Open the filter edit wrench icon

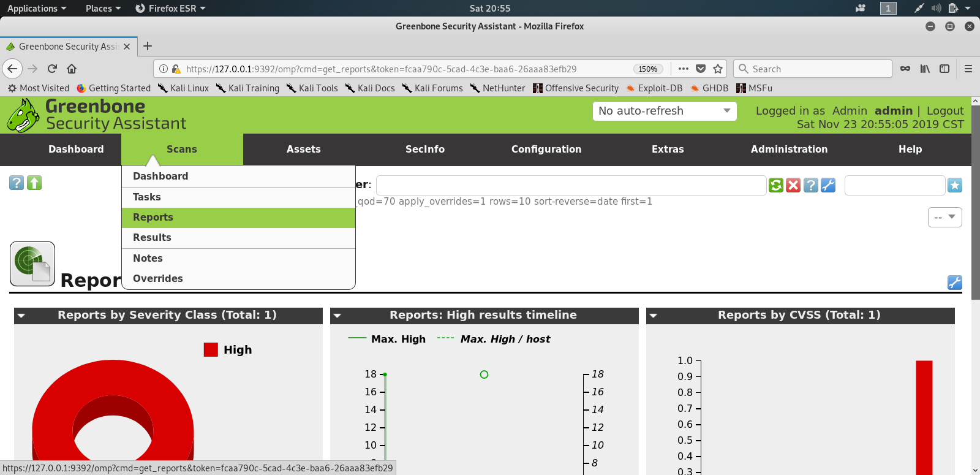click(828, 185)
